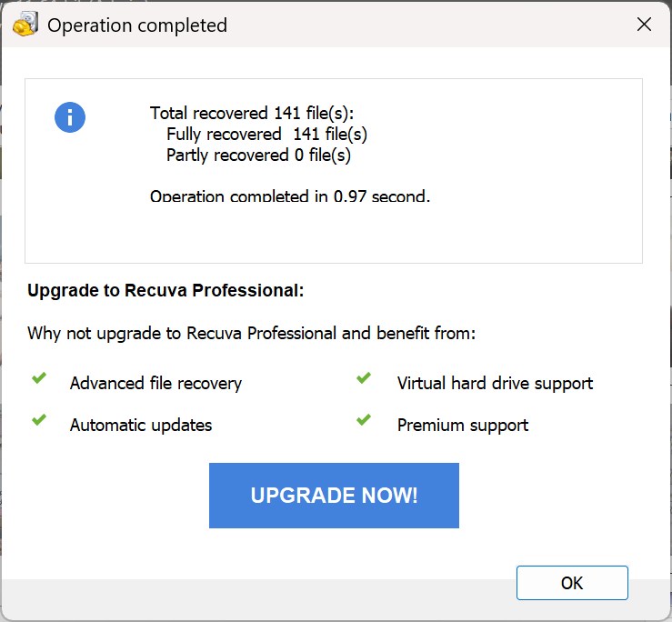Click checkmark beside Premium support
Image resolution: width=672 pixels, height=622 pixels.
(x=364, y=419)
